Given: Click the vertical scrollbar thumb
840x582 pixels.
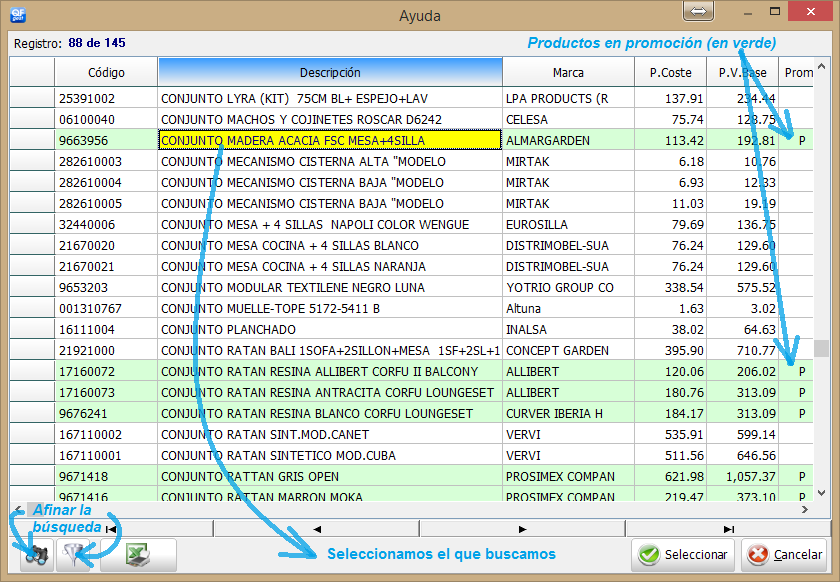Looking at the screenshot, I should (821, 348).
